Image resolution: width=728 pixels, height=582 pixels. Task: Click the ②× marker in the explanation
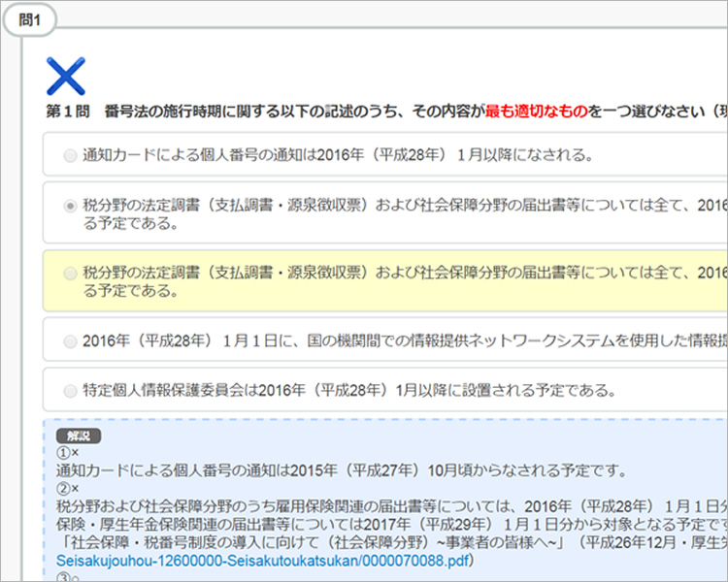pyautogui.click(x=66, y=489)
